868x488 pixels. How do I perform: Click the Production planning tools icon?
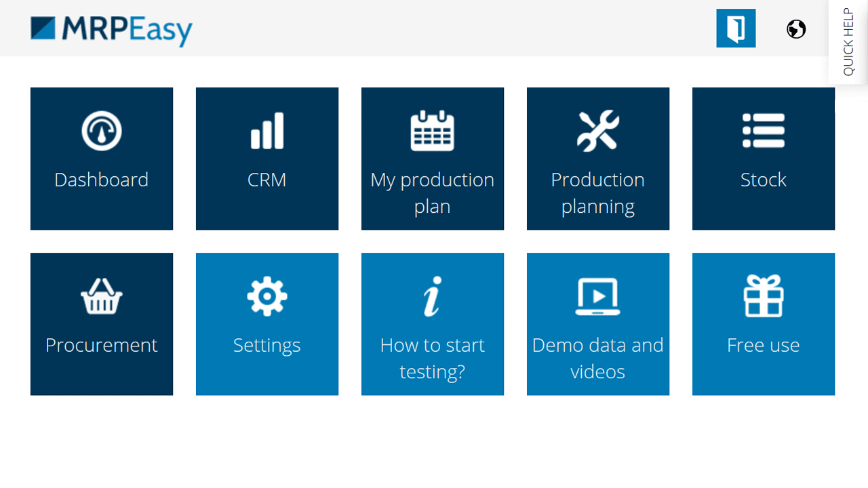point(598,127)
